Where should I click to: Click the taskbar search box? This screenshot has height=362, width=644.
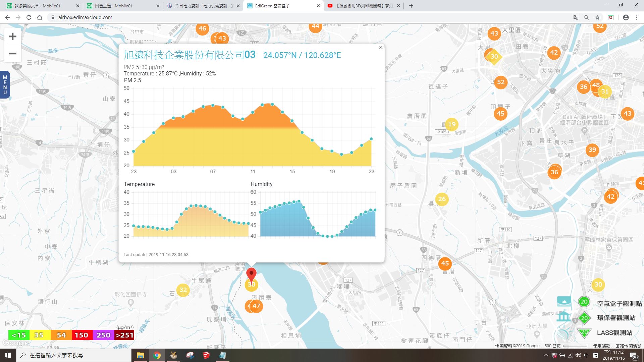coord(74,355)
